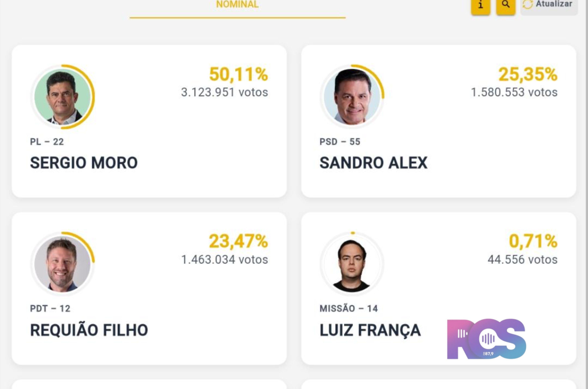Click the 0,71% percentage value
Screen dimensions: 588x389
coord(533,241)
